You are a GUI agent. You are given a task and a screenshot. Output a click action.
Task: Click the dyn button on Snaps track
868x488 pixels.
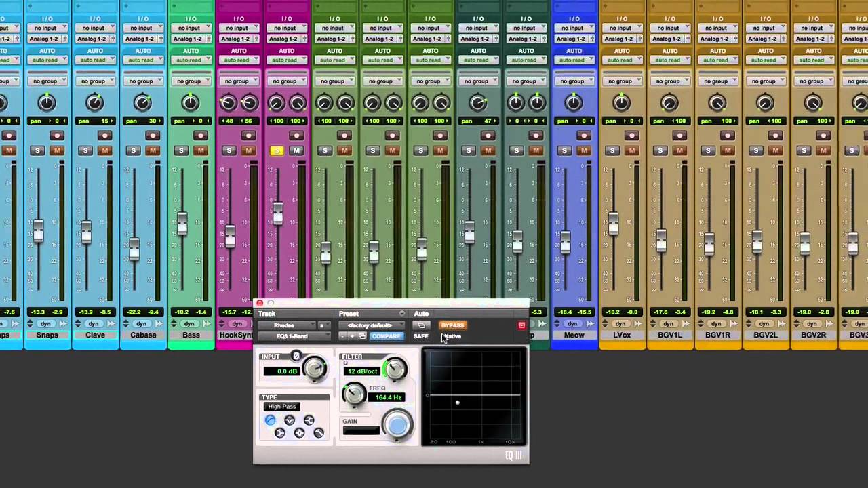pyautogui.click(x=45, y=324)
